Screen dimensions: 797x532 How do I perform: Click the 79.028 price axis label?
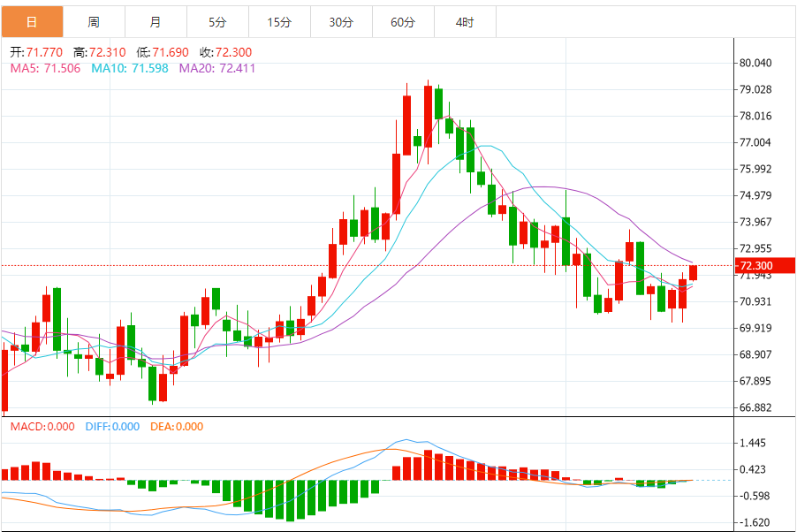click(755, 89)
